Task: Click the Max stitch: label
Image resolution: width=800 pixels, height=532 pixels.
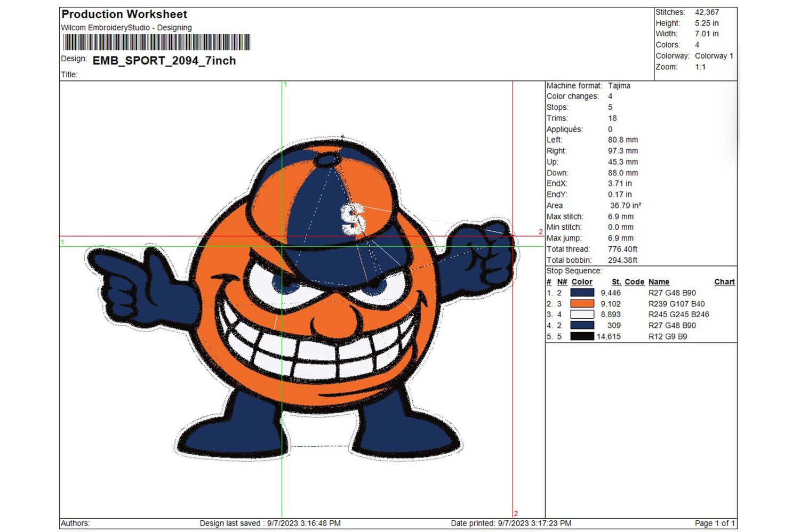Action: coord(565,217)
